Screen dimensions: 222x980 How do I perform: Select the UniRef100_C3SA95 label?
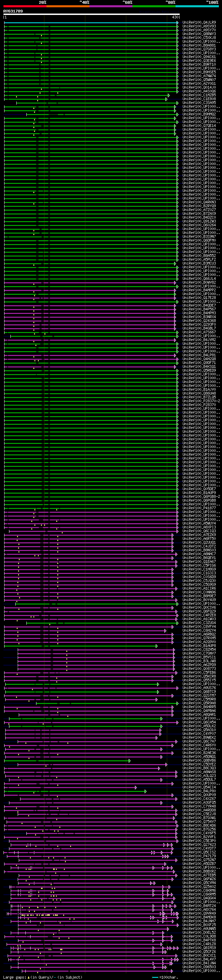pos(199,103)
